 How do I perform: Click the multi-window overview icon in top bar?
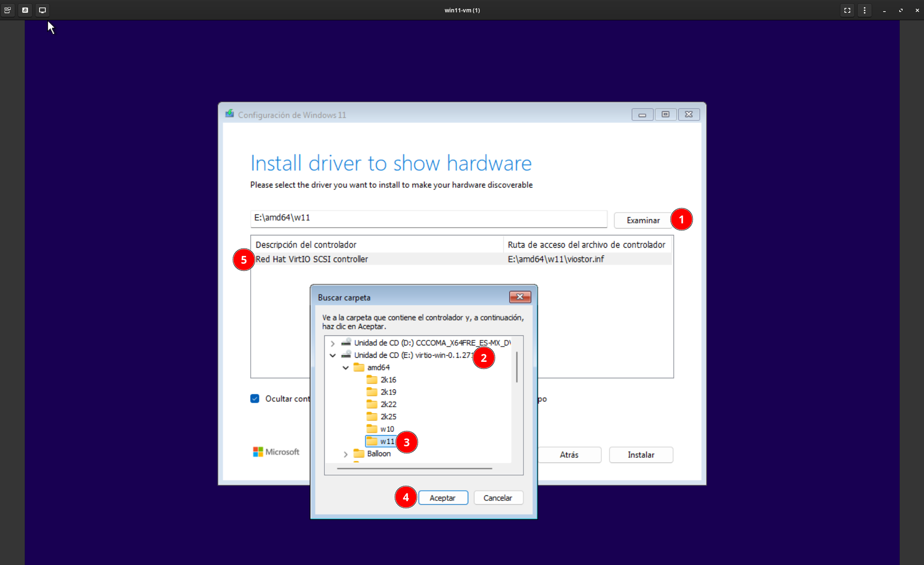[7, 10]
